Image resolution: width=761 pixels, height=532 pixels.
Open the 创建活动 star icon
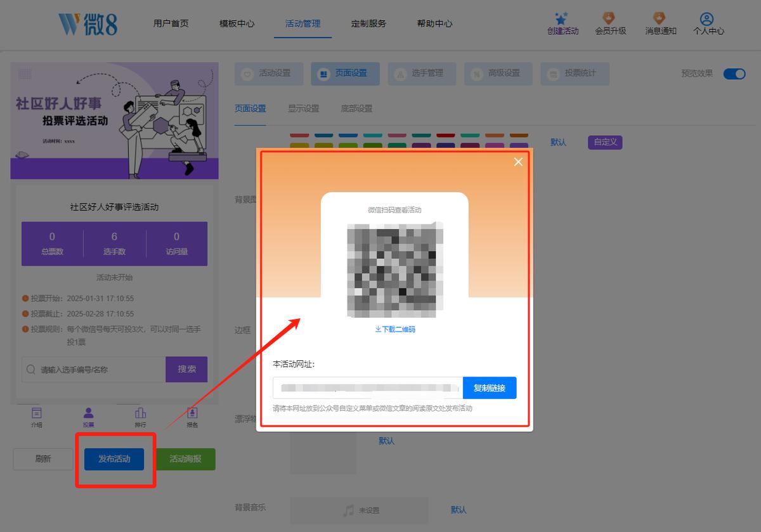tap(563, 18)
